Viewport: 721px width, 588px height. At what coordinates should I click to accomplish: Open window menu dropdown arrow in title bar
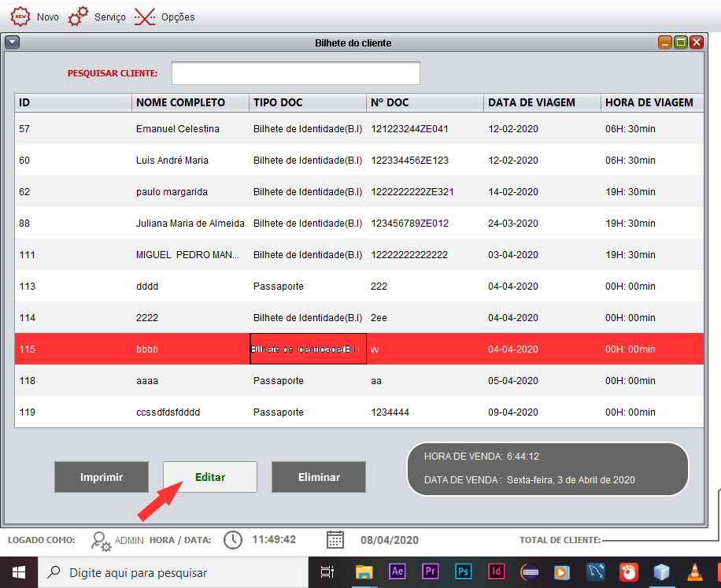pyautogui.click(x=13, y=43)
